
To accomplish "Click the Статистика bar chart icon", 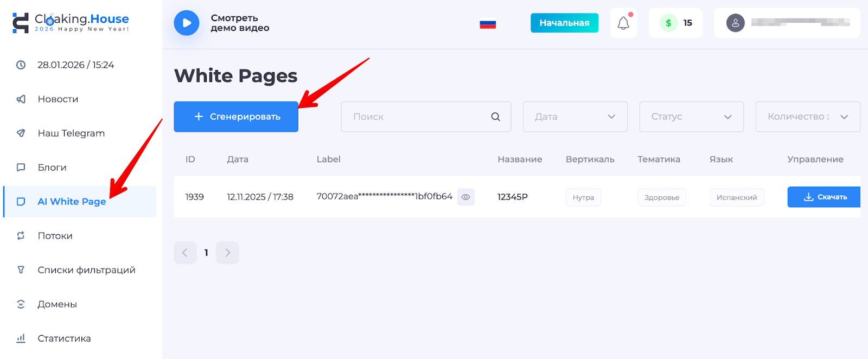I will pyautogui.click(x=21, y=338).
